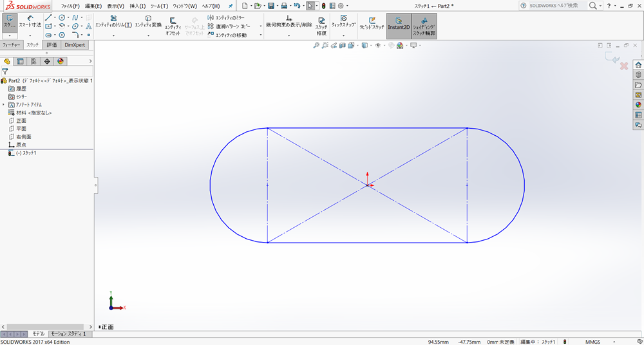Toggle the Instant2D button
Screen dimensions: 644x345
click(399, 26)
